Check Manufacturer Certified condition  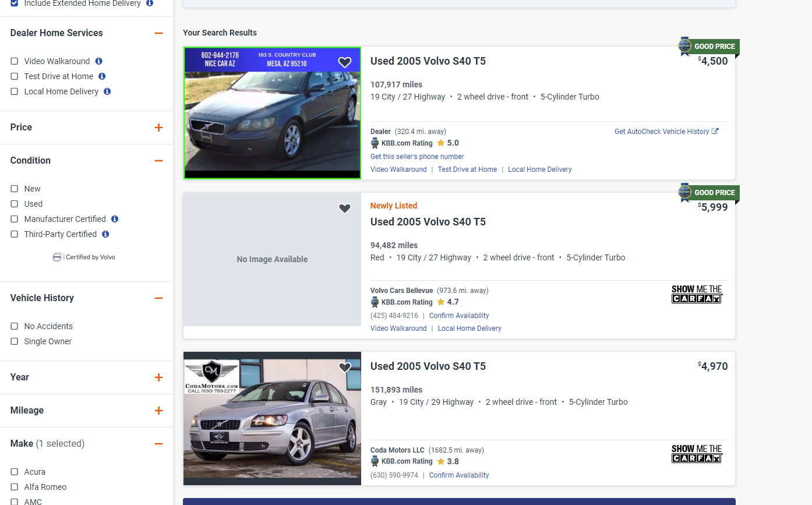15,219
